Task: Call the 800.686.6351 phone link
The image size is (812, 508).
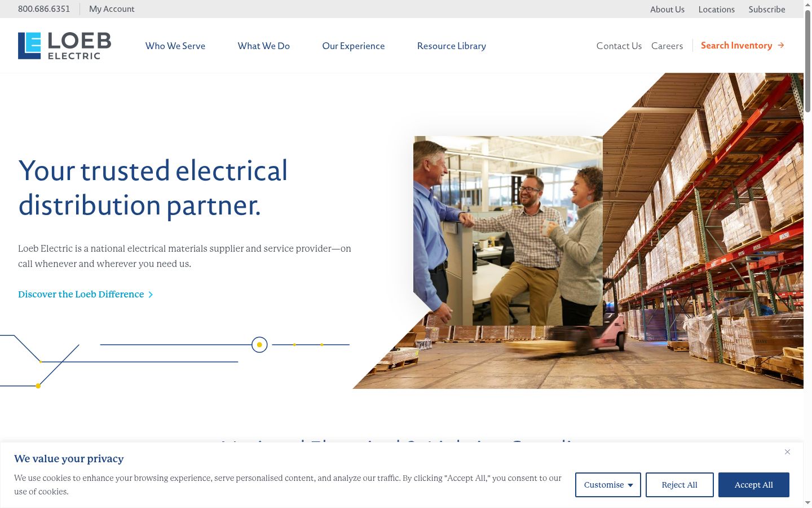Action: coord(44,9)
